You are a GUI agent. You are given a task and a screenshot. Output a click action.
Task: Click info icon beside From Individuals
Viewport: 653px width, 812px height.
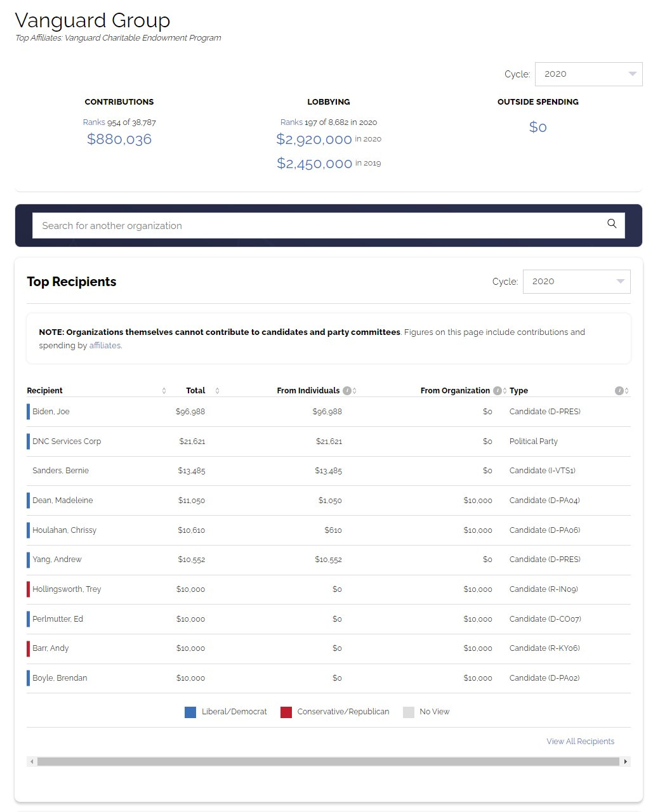pyautogui.click(x=347, y=391)
